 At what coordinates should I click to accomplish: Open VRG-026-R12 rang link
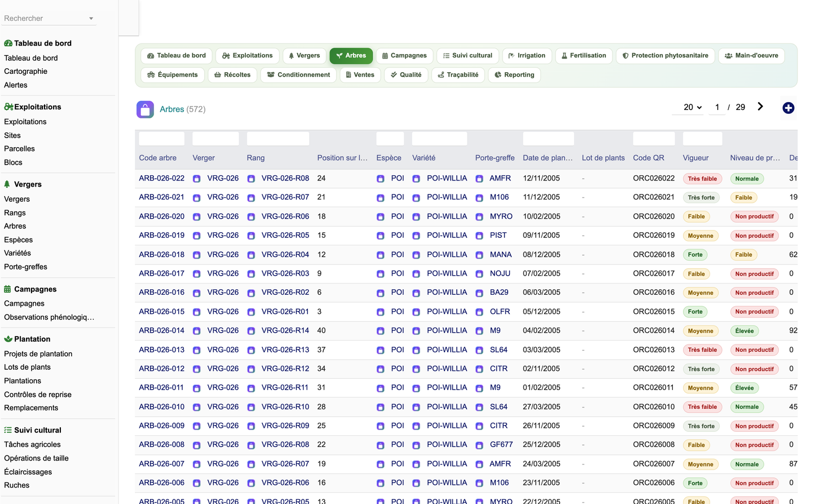point(285,369)
